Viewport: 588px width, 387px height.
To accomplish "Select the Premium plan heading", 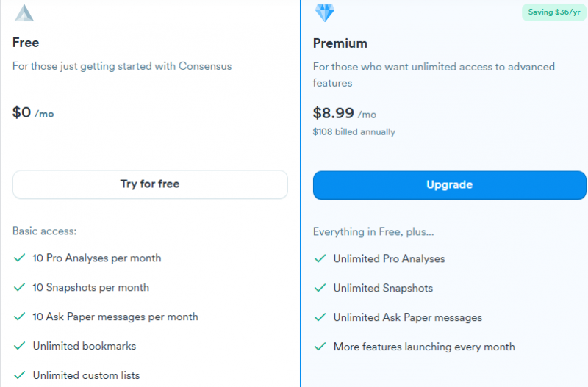I will tap(340, 43).
